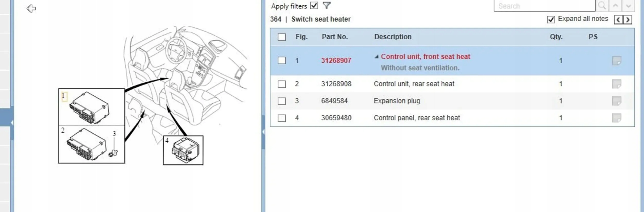644x212 pixels.
Task: Tick the select-all checkbox in table header
Action: click(x=282, y=37)
